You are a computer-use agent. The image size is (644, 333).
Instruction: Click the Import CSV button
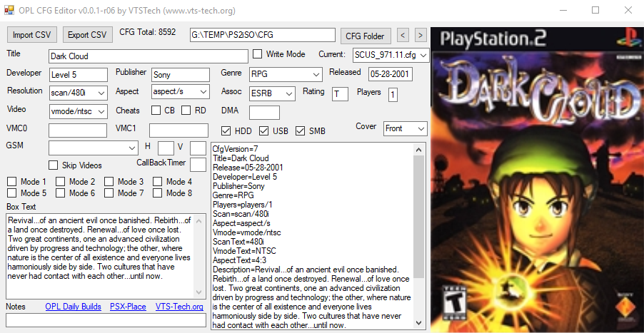point(31,35)
